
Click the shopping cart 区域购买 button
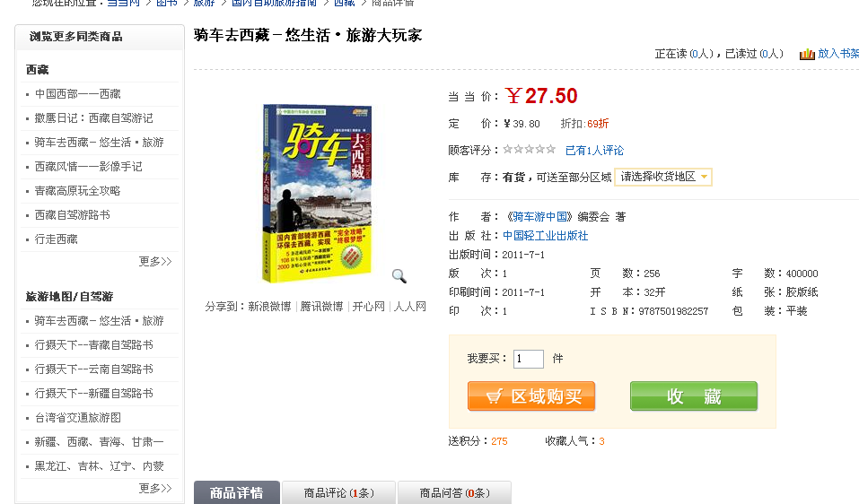531,396
